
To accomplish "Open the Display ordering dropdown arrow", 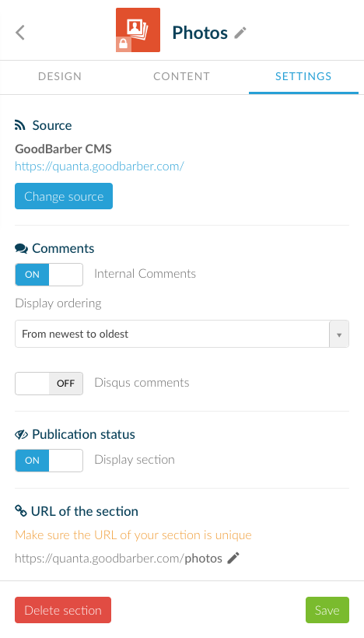I will (339, 334).
